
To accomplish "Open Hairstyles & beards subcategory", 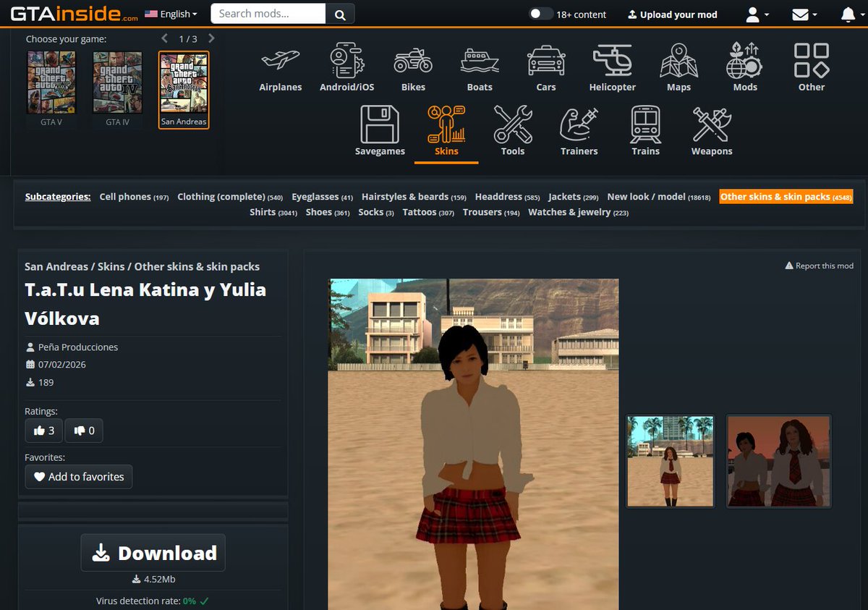I will [414, 197].
